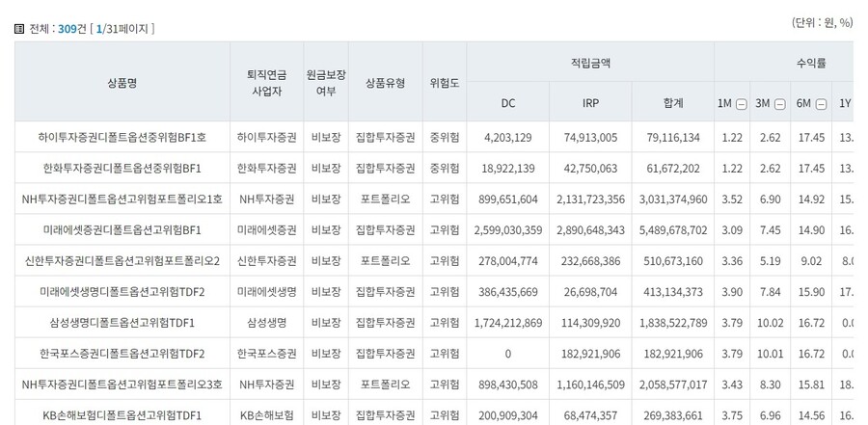This screenshot has height=425, width=868.
Task: Open product 한국포스증권디폴트옵션고위험TDF2
Action: pos(122,354)
